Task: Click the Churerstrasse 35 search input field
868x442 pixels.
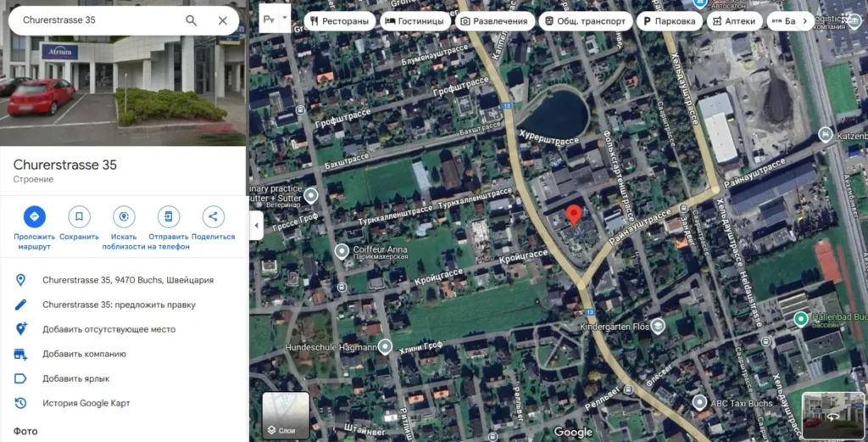Action: pyautogui.click(x=100, y=20)
